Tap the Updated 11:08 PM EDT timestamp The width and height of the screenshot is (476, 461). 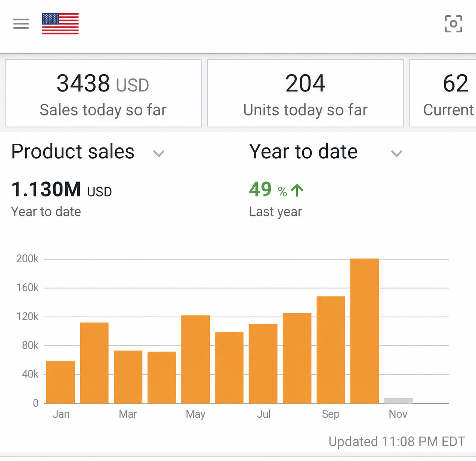tap(397, 442)
